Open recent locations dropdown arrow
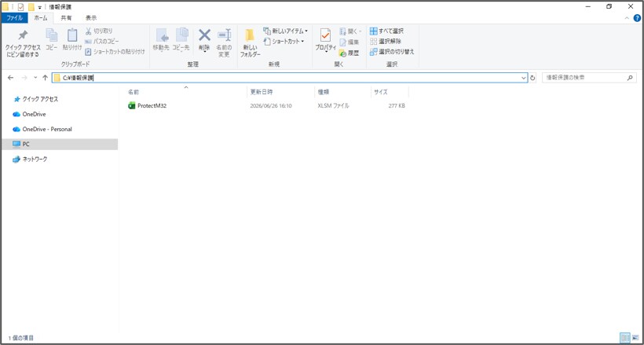Viewport: 644px width, 345px height. (x=35, y=78)
